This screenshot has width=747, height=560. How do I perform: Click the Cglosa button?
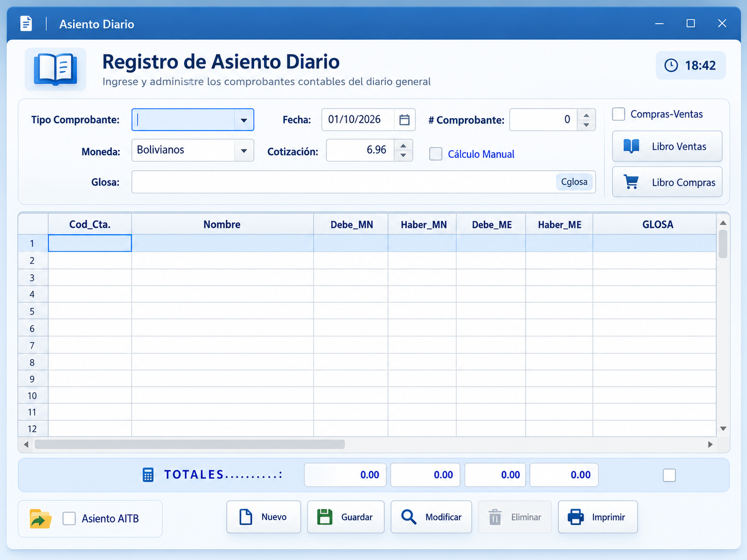(574, 182)
